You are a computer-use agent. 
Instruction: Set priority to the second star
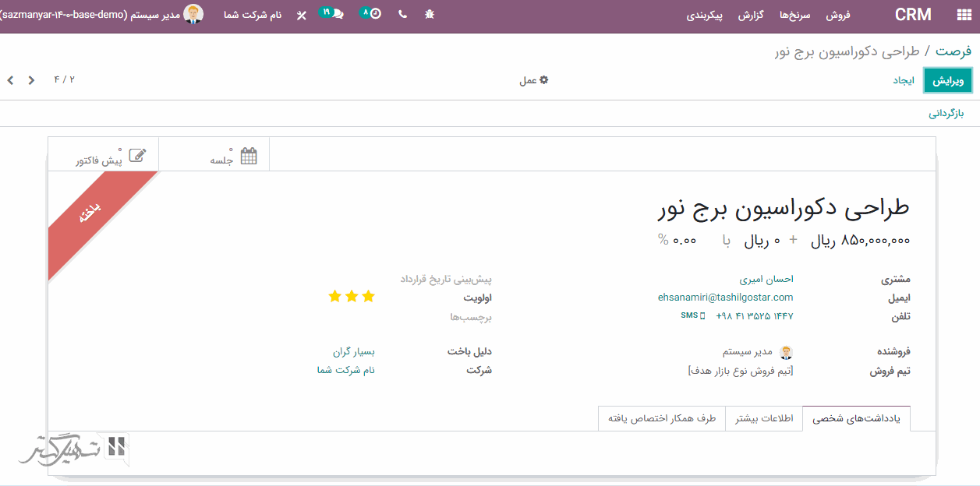click(x=352, y=296)
